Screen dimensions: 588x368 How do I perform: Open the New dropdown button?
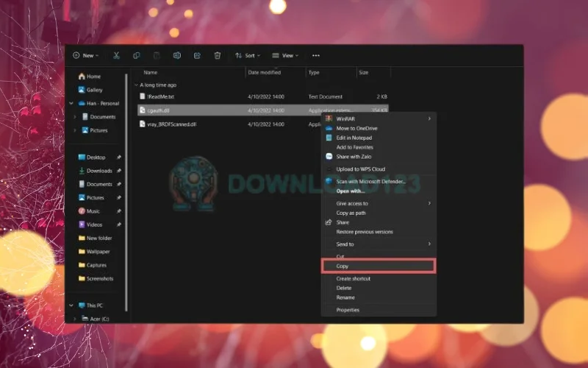(85, 56)
